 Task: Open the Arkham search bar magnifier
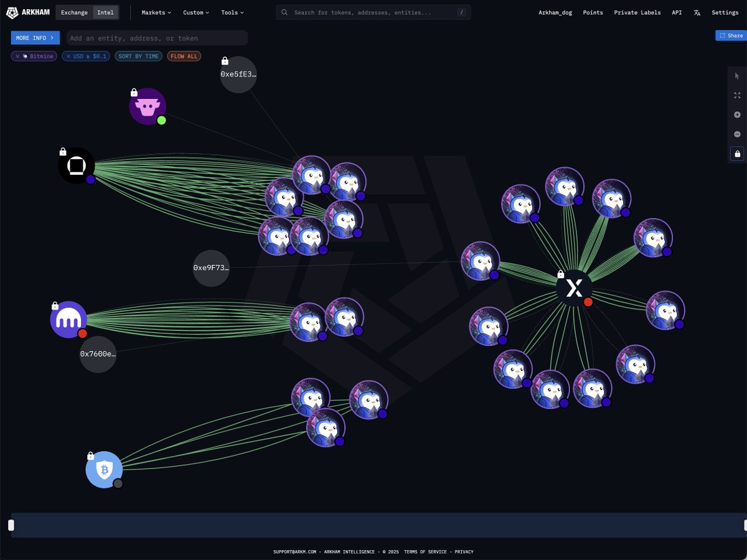pos(284,12)
